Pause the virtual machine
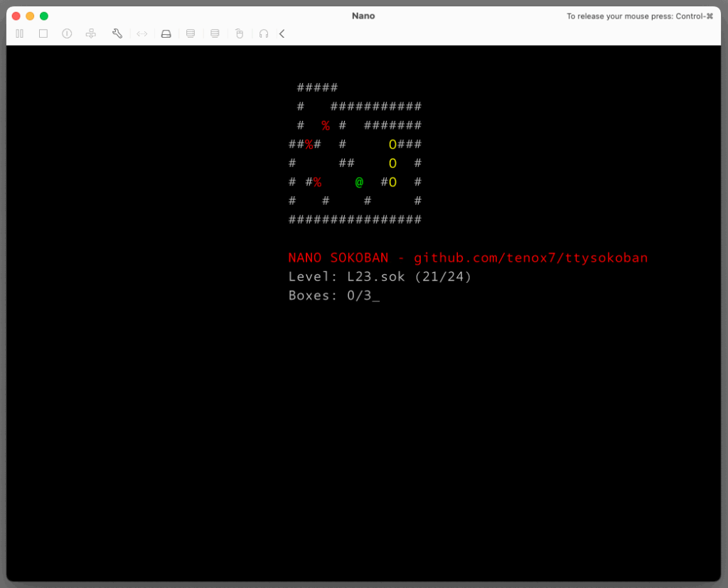Screen dimensions: 728x588 pyautogui.click(x=20, y=33)
